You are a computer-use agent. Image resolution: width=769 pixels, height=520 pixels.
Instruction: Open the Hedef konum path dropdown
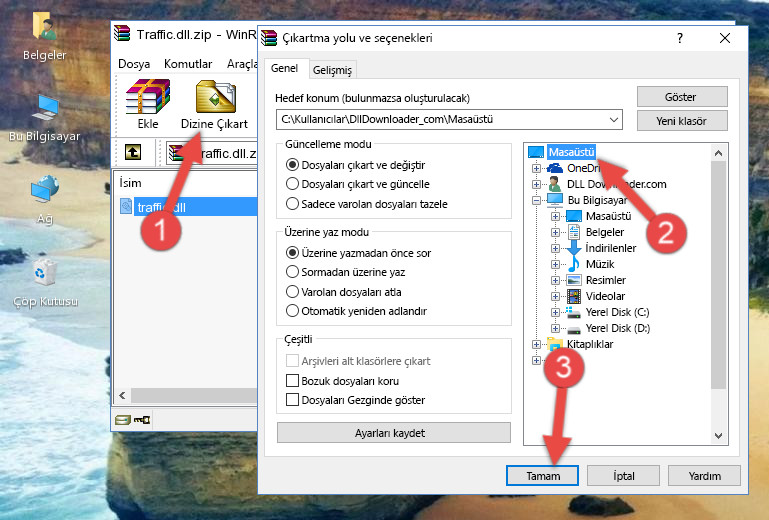(x=614, y=120)
